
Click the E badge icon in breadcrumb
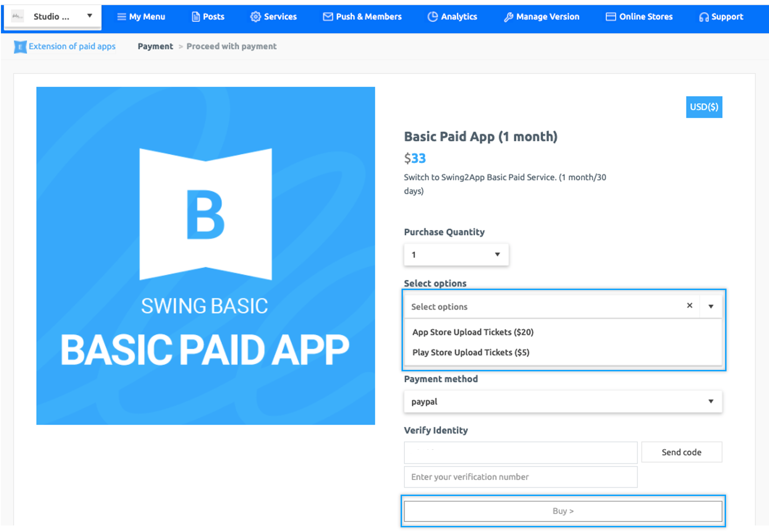click(x=20, y=47)
